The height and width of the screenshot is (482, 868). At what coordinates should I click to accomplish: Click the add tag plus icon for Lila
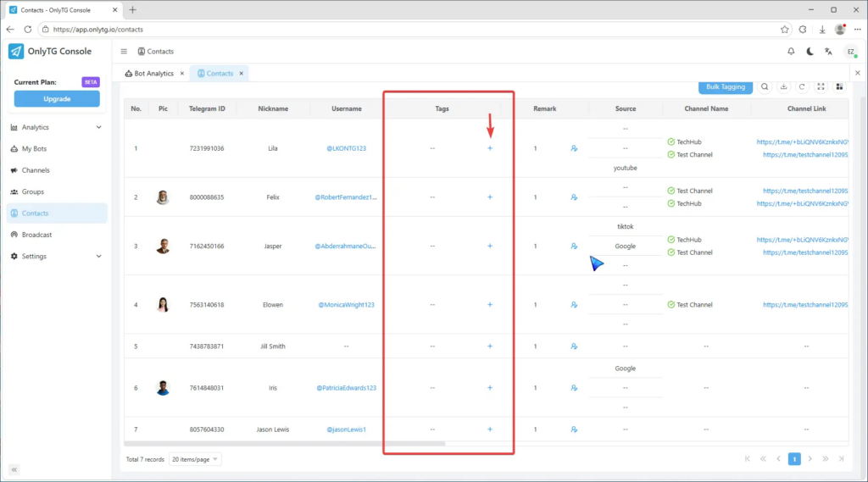[x=490, y=148]
